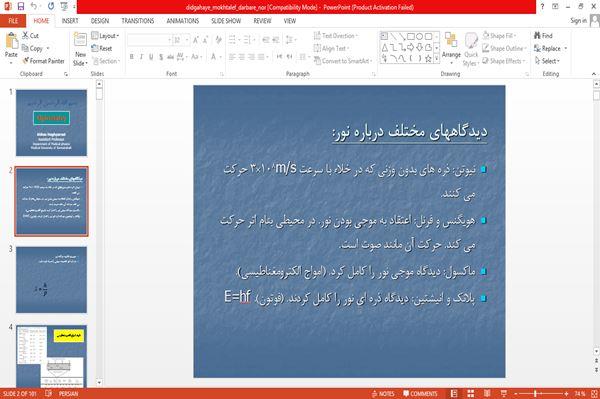Switch to the DESIGN tab
600x399 pixels.
pos(100,21)
